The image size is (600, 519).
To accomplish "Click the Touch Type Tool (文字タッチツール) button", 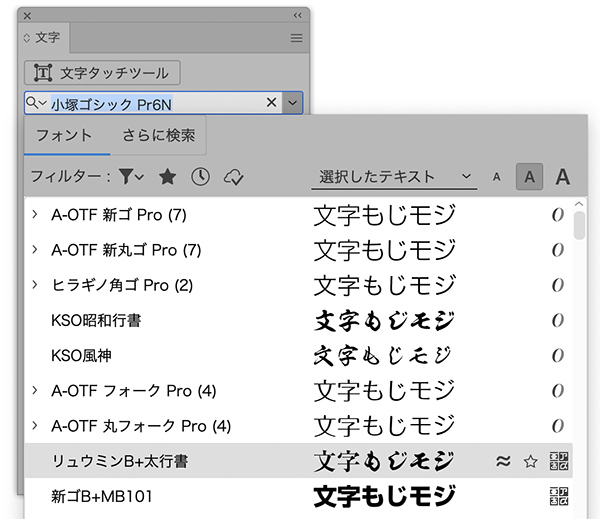I will [102, 73].
